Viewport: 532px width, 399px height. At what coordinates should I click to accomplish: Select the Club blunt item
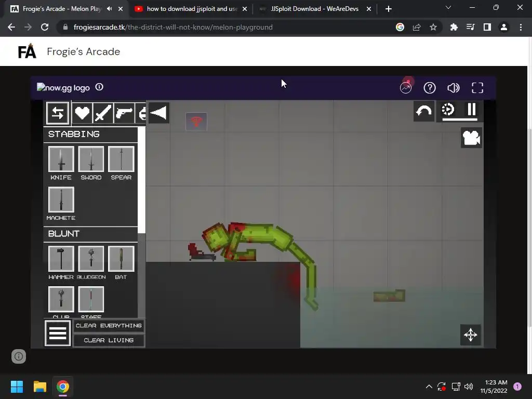(61, 299)
